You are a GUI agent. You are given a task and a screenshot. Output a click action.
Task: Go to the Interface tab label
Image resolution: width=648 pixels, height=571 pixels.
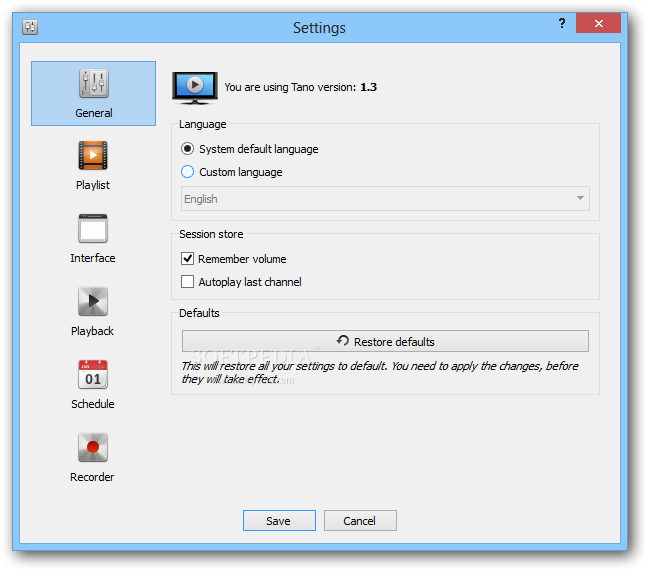[93, 258]
